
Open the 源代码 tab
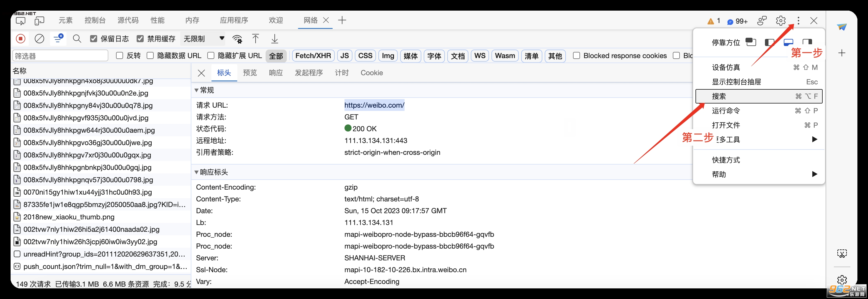pyautogui.click(x=128, y=20)
